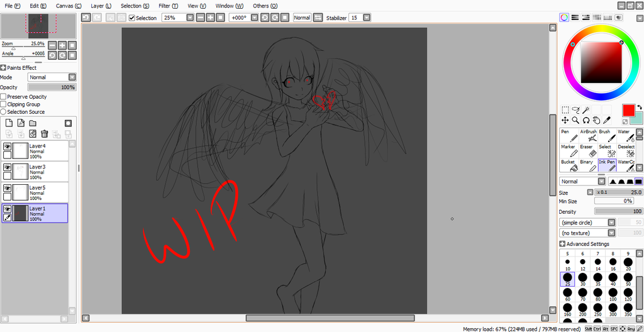Viewport: 644px width, 332px height.
Task: Create a new linework layer
Action: [x=21, y=123]
